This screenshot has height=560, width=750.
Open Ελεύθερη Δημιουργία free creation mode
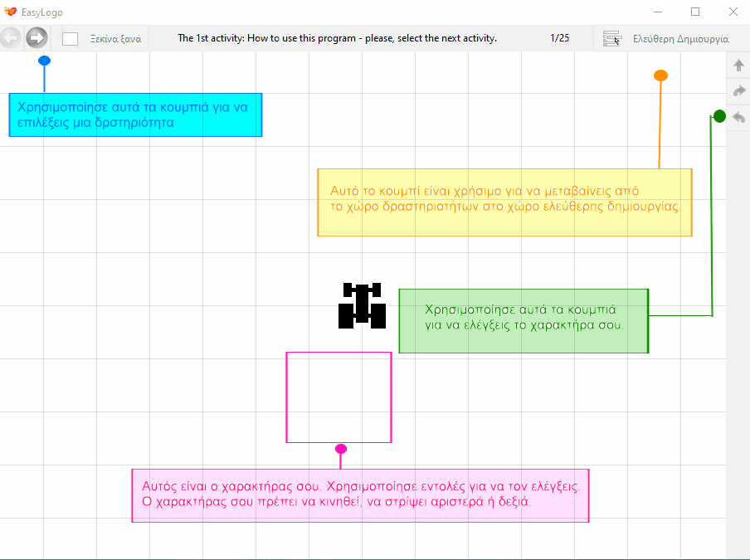(x=679, y=39)
